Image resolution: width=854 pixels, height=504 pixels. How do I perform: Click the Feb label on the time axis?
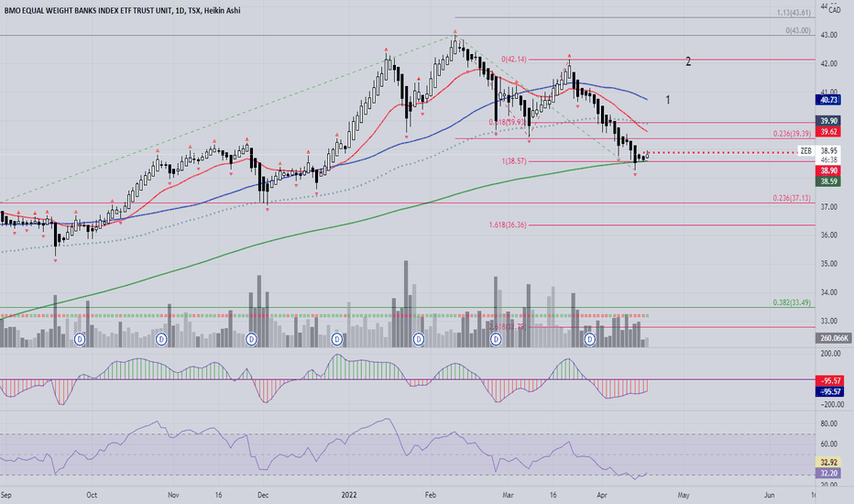(x=431, y=495)
